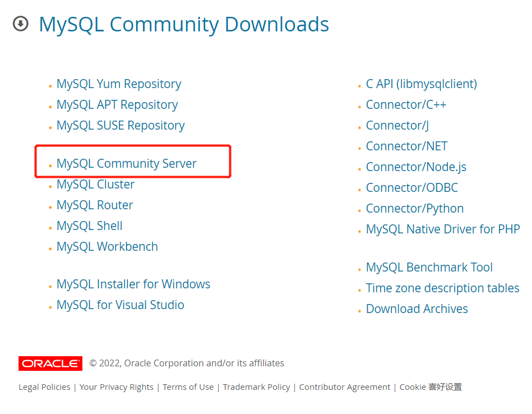Open Time zone description tables link
Image resolution: width=532 pixels, height=414 pixels.
(x=442, y=288)
